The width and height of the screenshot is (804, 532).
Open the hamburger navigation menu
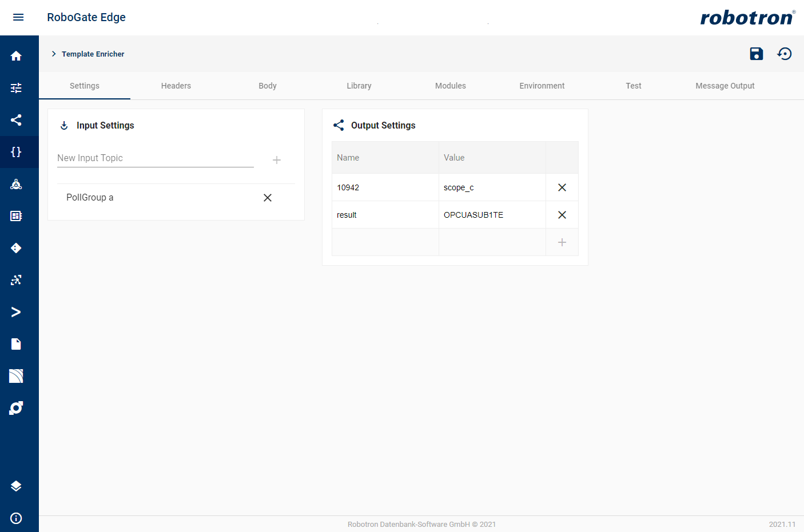click(18, 17)
